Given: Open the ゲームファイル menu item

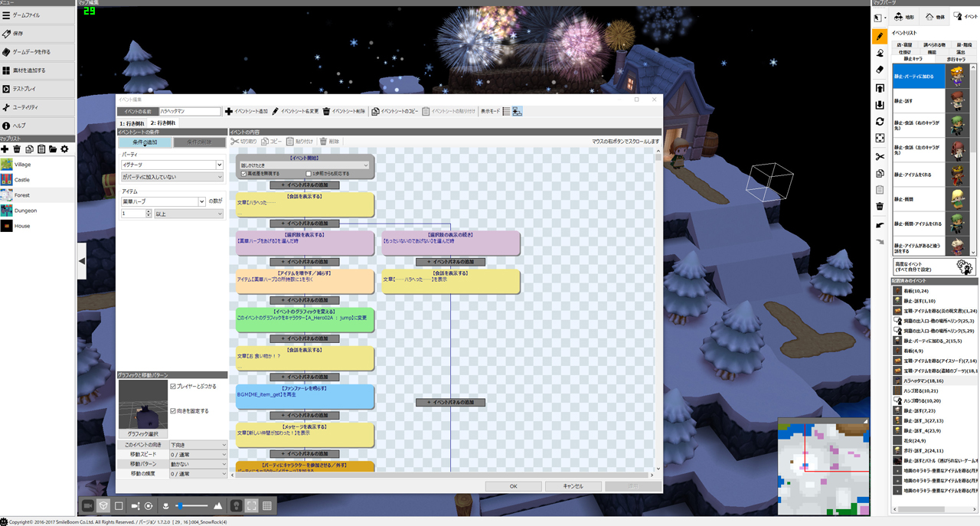Looking at the screenshot, I should (38, 15).
